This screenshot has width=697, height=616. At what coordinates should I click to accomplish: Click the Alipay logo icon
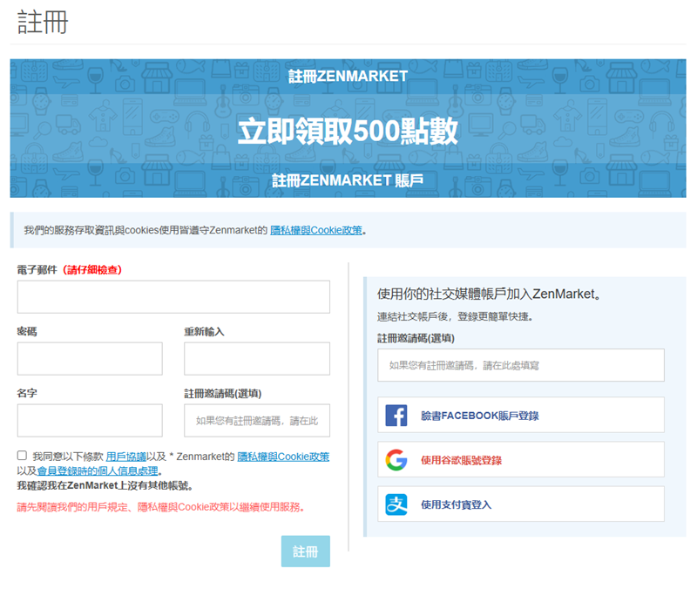[396, 504]
